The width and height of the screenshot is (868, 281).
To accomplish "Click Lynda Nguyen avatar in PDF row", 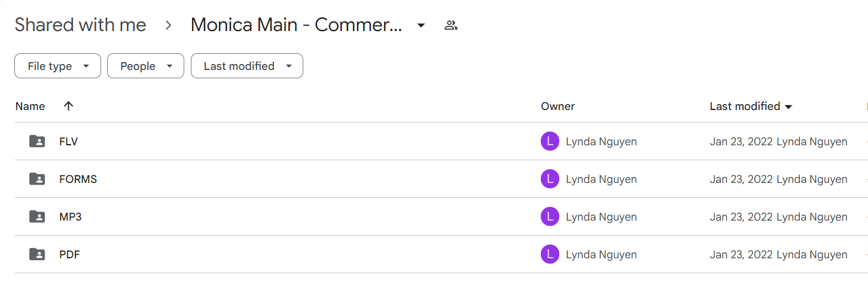I will pyautogui.click(x=550, y=254).
